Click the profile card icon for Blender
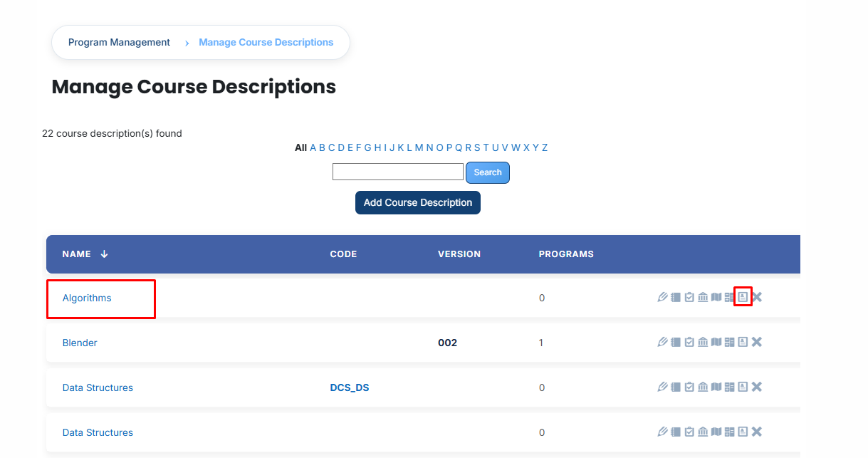 click(x=743, y=342)
